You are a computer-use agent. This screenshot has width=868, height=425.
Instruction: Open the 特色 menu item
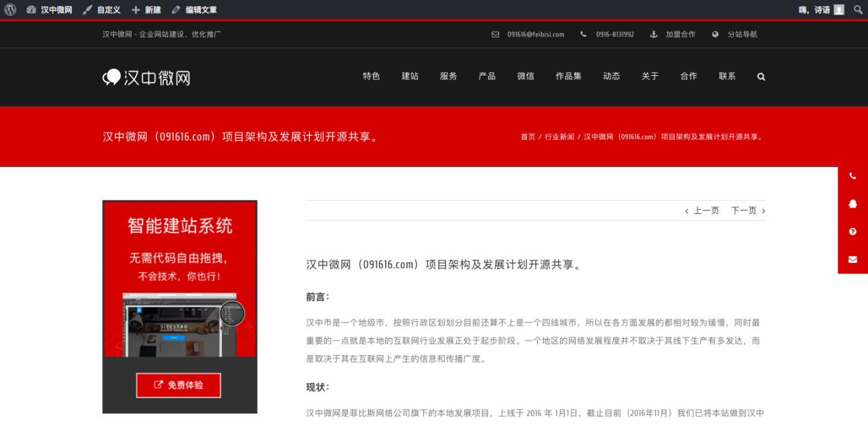click(372, 76)
